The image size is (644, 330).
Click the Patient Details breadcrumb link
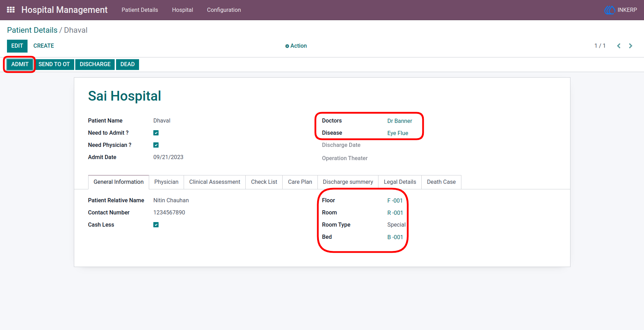point(32,30)
